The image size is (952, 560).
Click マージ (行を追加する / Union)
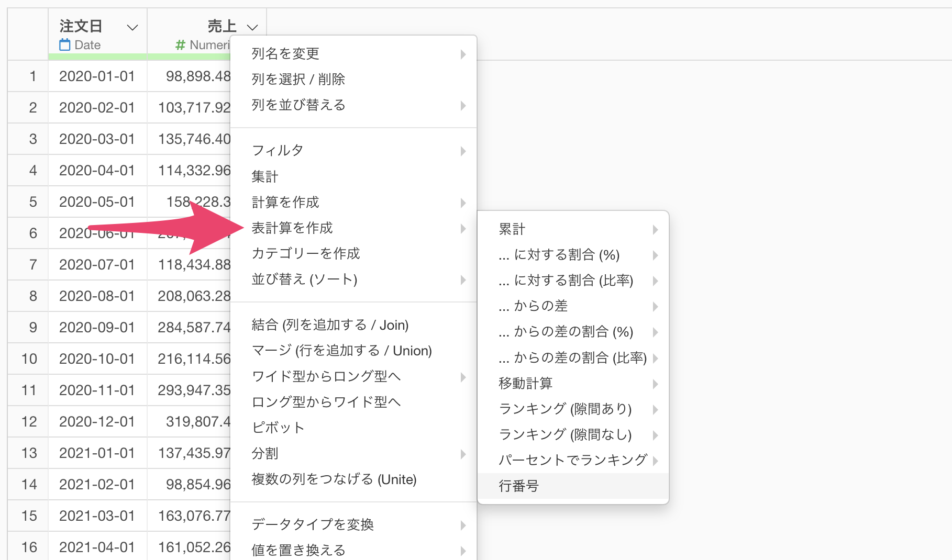pyautogui.click(x=341, y=351)
